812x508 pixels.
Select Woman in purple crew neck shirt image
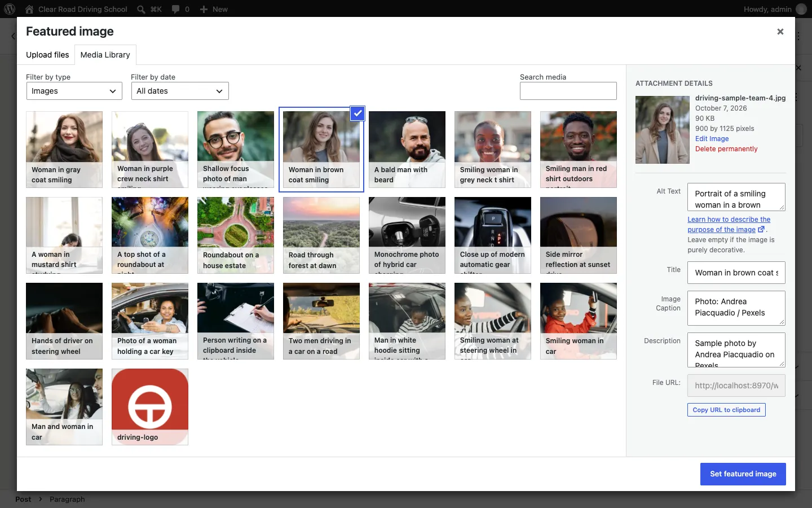click(150, 150)
